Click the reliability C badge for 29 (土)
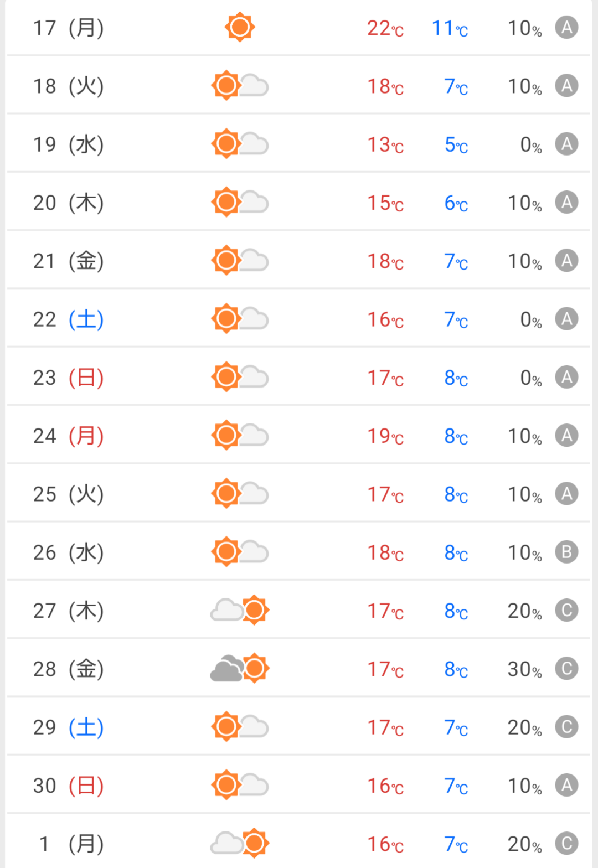This screenshot has height=868, width=598. click(566, 727)
